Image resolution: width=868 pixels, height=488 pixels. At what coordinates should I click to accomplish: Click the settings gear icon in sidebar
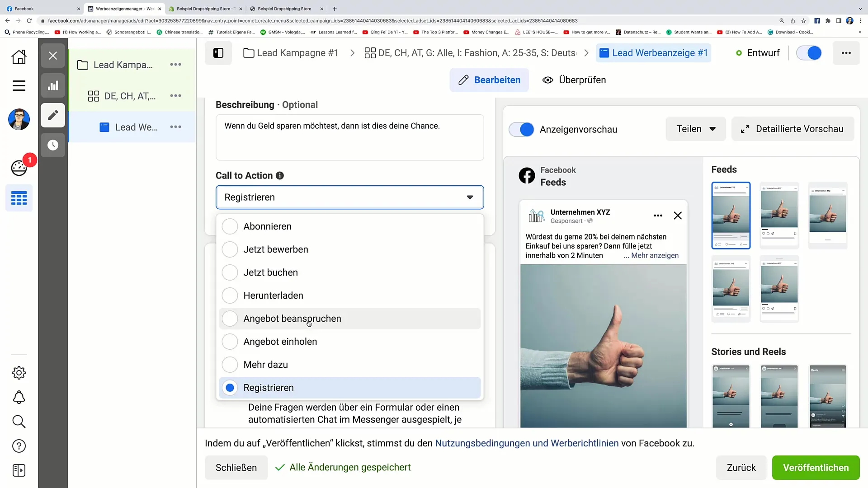pyautogui.click(x=19, y=373)
